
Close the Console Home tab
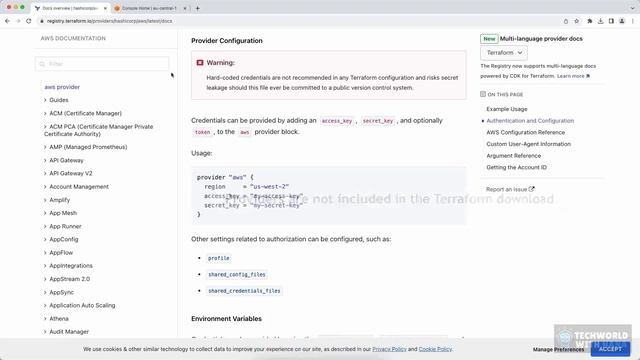click(184, 8)
